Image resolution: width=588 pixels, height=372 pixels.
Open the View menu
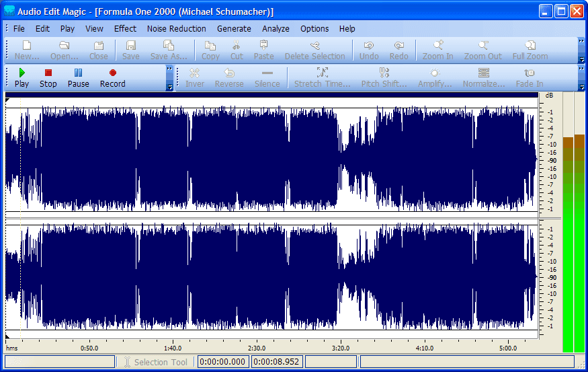[94, 28]
